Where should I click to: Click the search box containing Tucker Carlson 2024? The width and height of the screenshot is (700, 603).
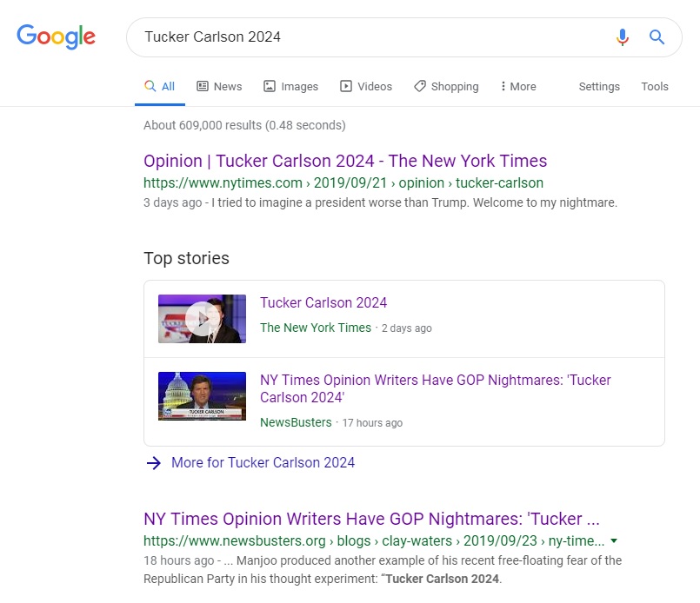click(404, 37)
